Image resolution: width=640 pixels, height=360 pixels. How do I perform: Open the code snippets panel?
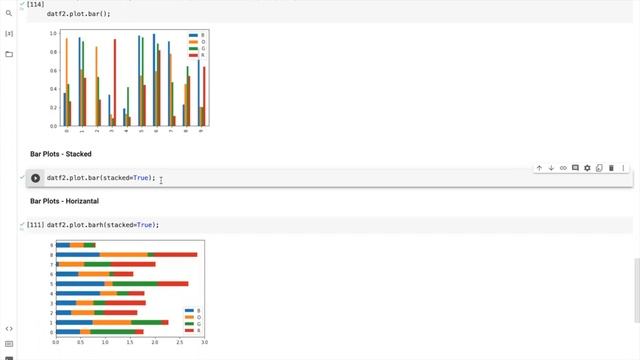point(9,329)
